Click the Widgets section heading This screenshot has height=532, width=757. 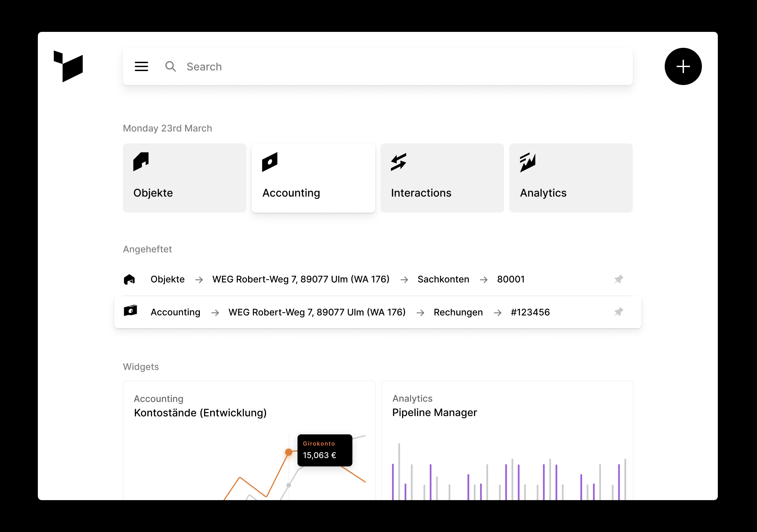(x=141, y=367)
